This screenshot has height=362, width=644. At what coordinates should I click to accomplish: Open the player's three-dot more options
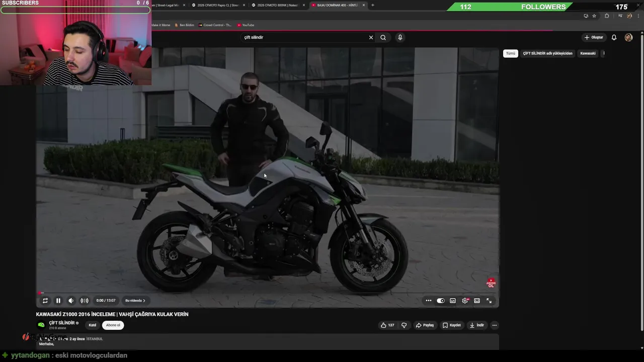click(x=428, y=301)
